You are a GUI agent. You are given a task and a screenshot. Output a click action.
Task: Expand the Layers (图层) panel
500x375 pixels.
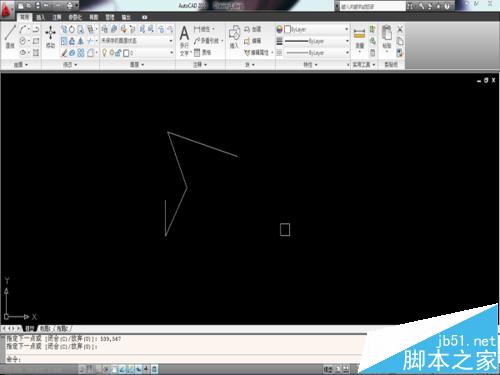tap(137, 65)
